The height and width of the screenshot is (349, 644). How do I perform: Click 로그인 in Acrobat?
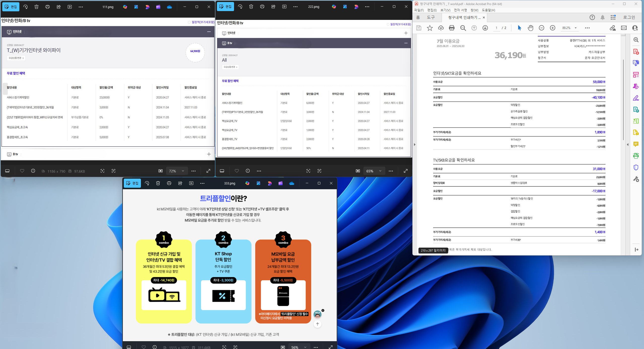pos(629,17)
